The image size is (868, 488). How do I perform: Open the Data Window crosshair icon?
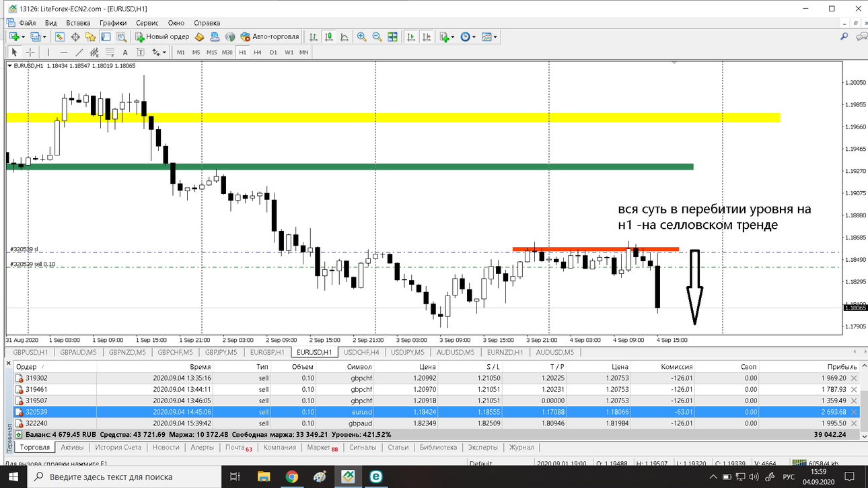(75, 37)
